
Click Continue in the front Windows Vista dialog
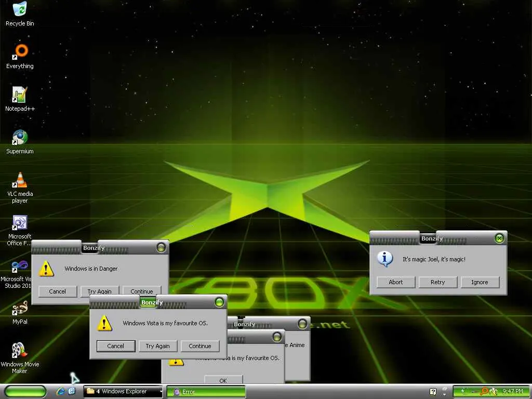pos(200,345)
